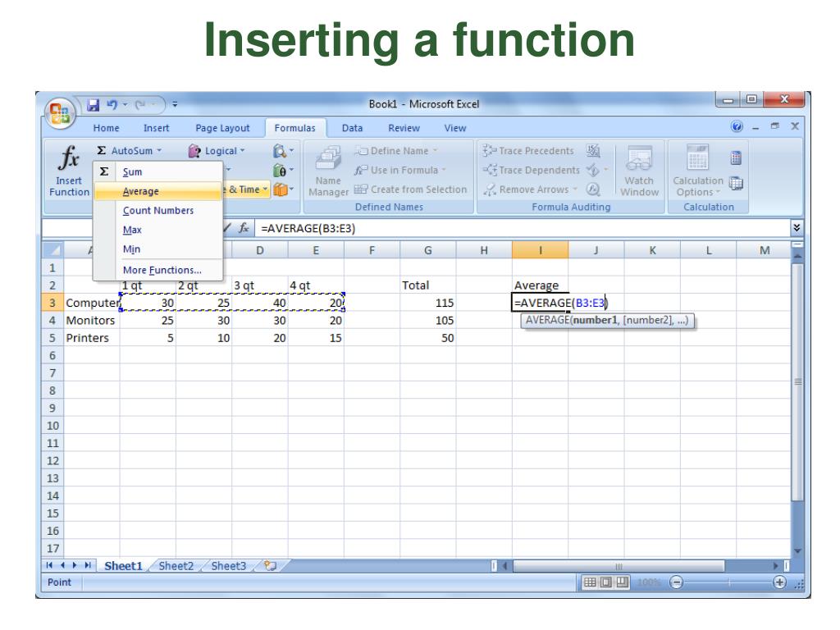This screenshot has width=840, height=630.
Task: Click the Zoom Out minus button
Action: click(x=677, y=582)
